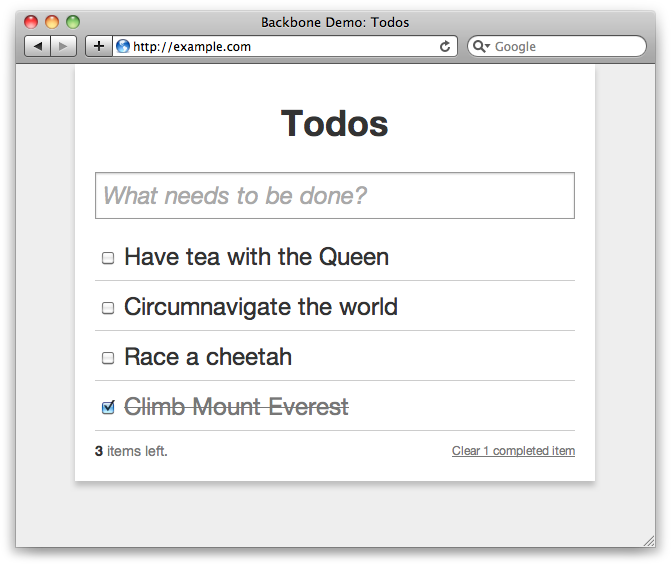This screenshot has height=564, width=671.
Task: Open the search magnifier dropdown
Action: pos(481,46)
